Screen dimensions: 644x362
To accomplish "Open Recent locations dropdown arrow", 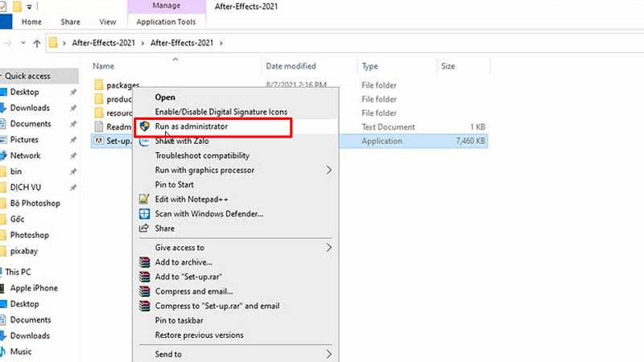I will 23,43.
